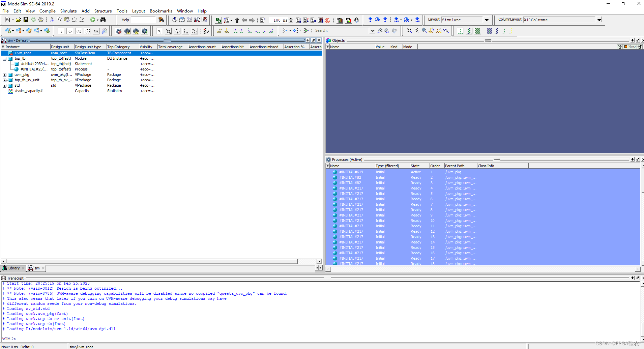Open the File menu

5,11
